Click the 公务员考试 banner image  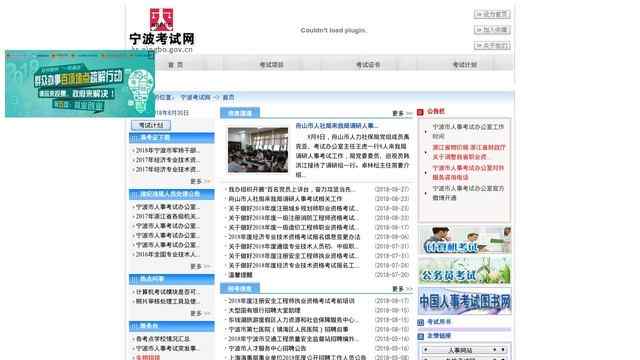pos(464,271)
